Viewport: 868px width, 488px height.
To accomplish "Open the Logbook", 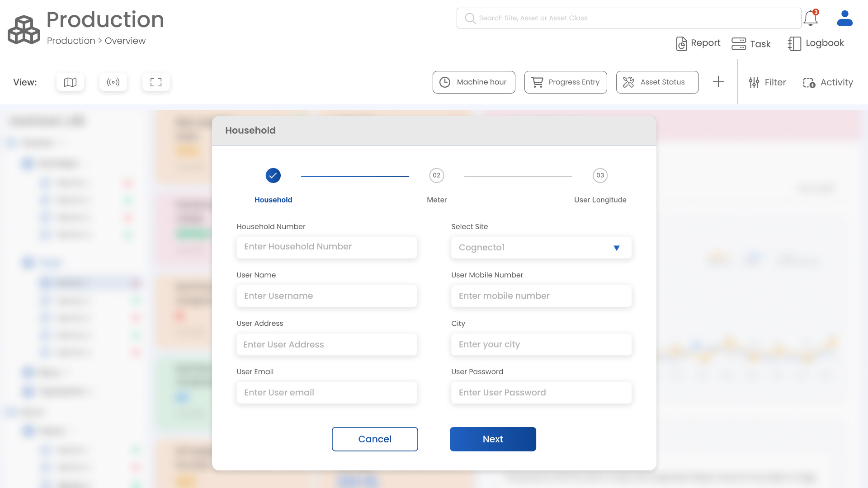I will [x=816, y=43].
